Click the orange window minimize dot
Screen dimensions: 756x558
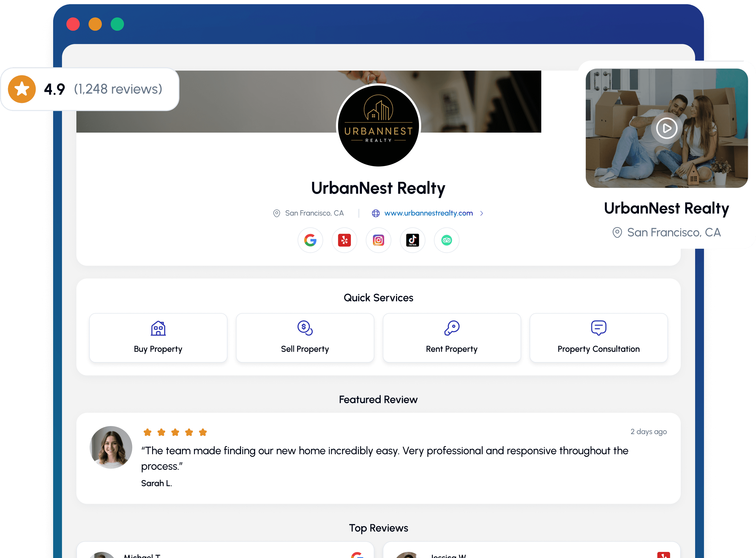tap(95, 24)
